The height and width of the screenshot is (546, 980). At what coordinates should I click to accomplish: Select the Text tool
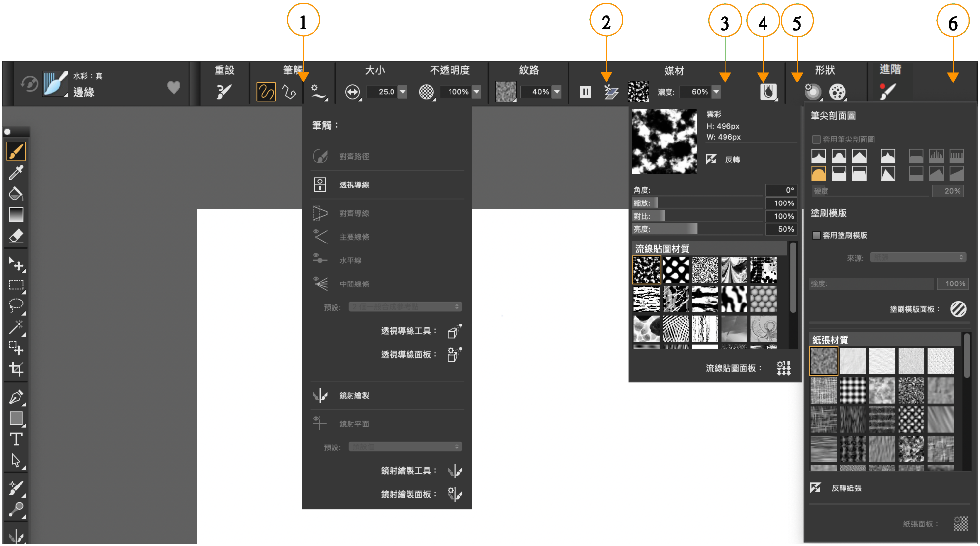click(x=16, y=440)
